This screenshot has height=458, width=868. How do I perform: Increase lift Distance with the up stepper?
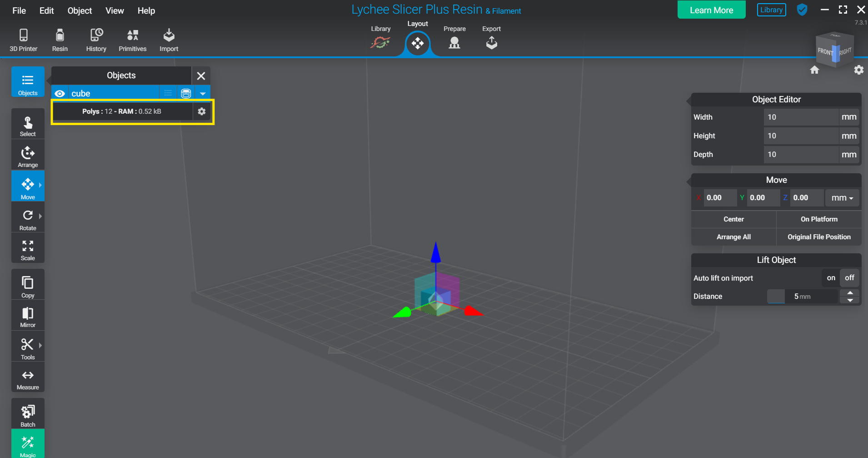click(x=849, y=292)
